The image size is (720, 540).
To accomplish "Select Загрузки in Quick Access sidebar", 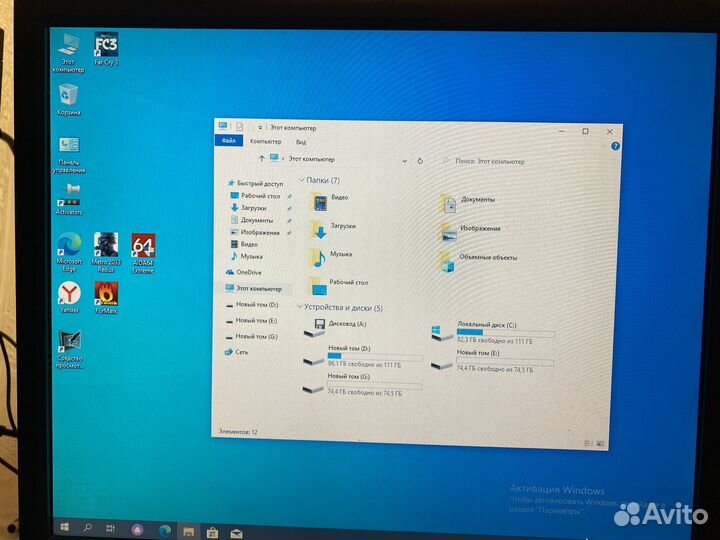I will [253, 208].
